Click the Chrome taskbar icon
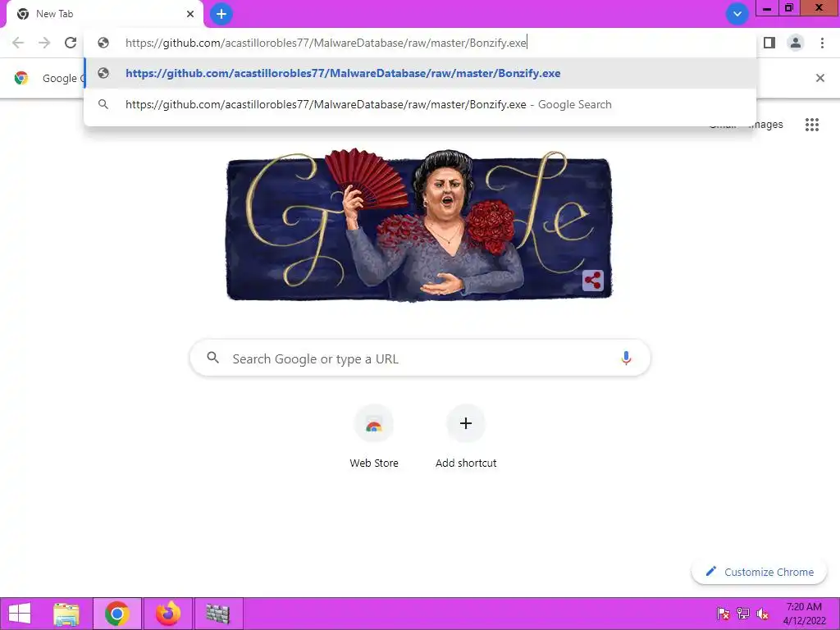 click(x=117, y=614)
